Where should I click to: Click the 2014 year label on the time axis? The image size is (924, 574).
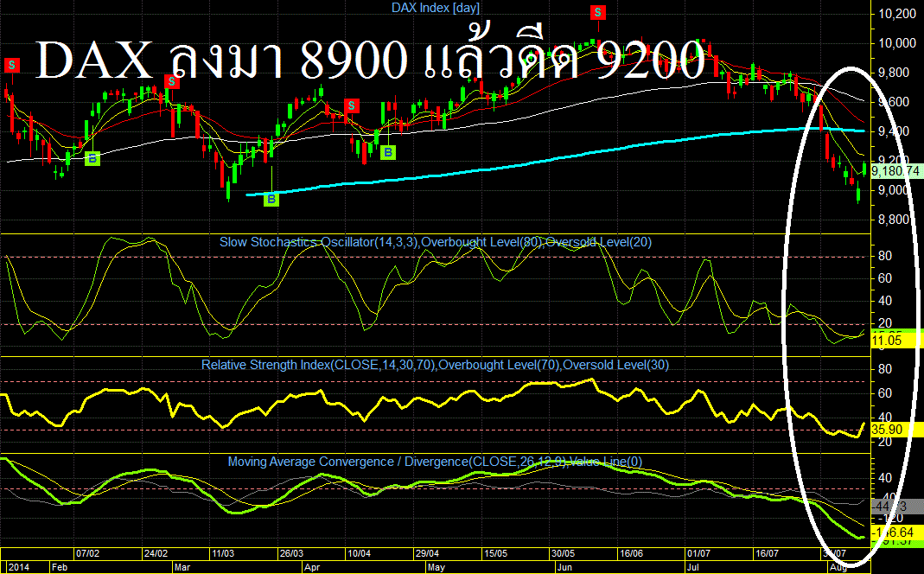[x=17, y=567]
